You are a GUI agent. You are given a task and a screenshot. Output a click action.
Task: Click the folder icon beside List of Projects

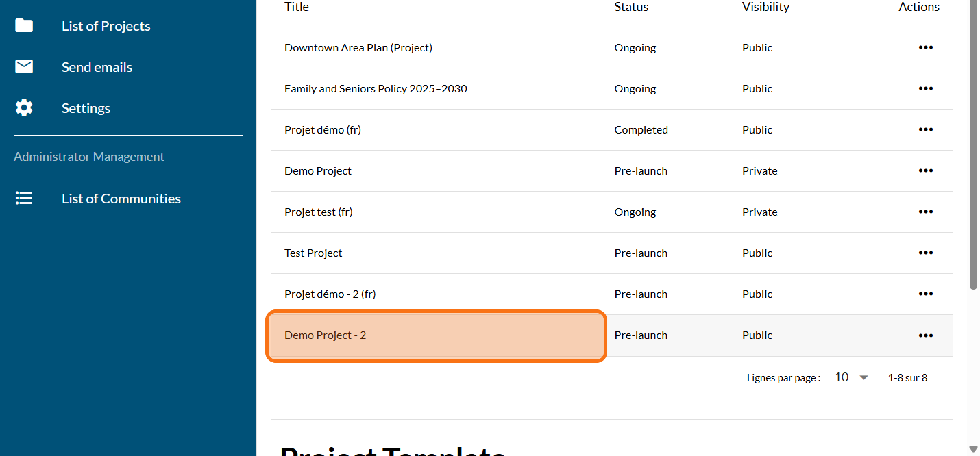(24, 26)
